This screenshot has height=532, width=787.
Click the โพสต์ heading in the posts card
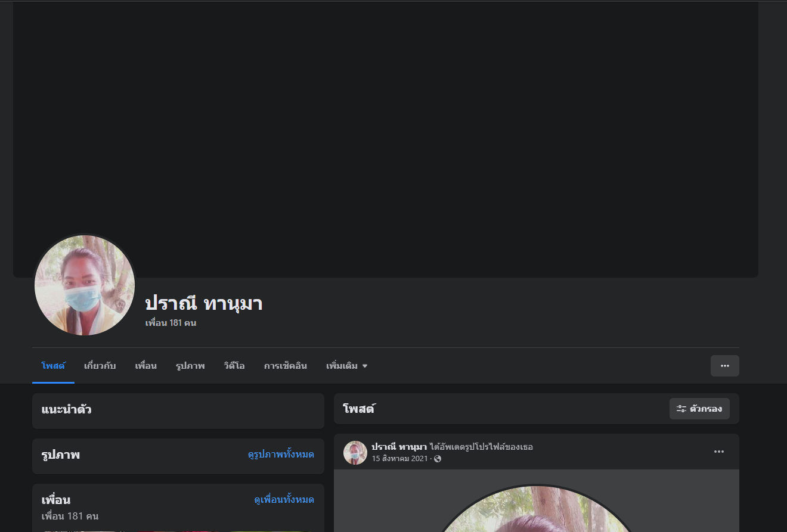point(359,409)
